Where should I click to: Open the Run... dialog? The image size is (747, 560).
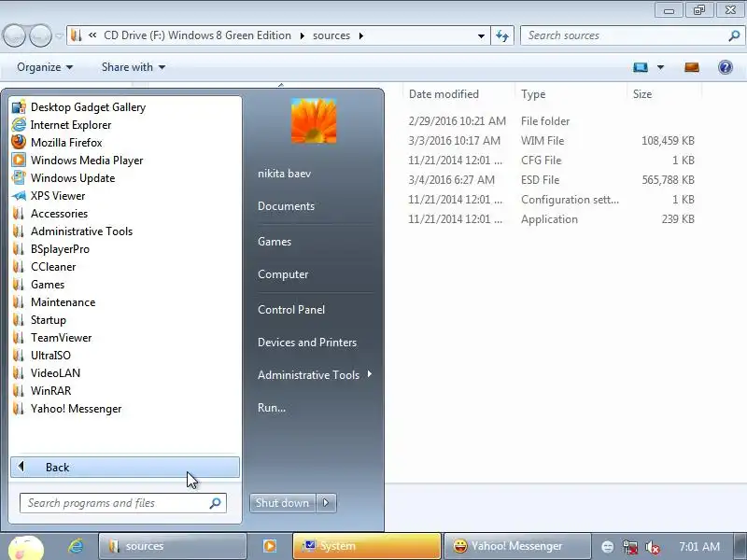coord(272,408)
